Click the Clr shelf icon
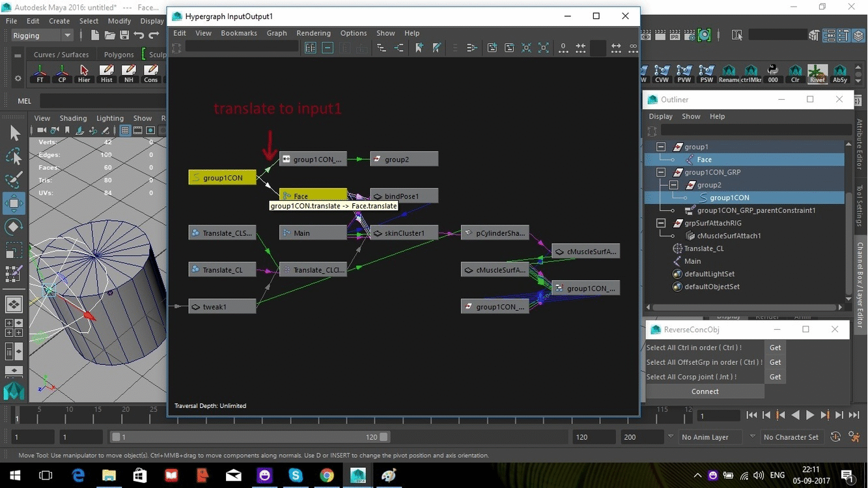 tap(795, 74)
